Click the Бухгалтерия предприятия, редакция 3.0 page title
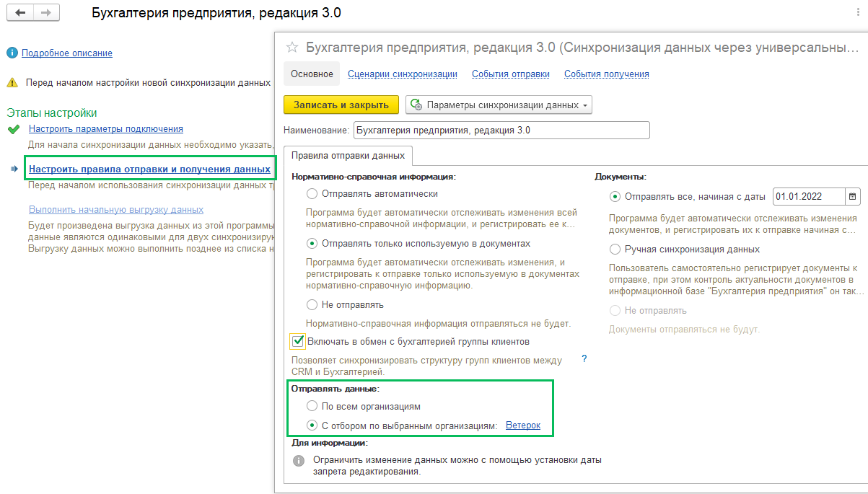The width and height of the screenshot is (868, 494). click(217, 14)
